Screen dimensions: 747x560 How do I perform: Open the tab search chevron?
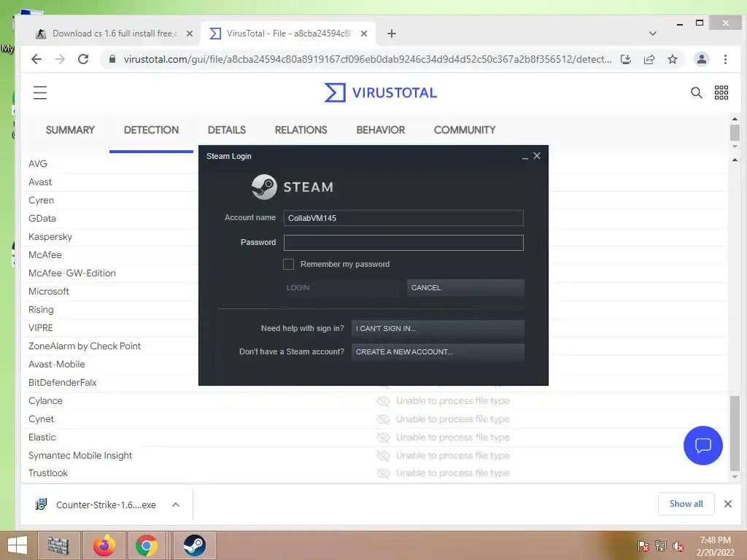pyautogui.click(x=653, y=34)
